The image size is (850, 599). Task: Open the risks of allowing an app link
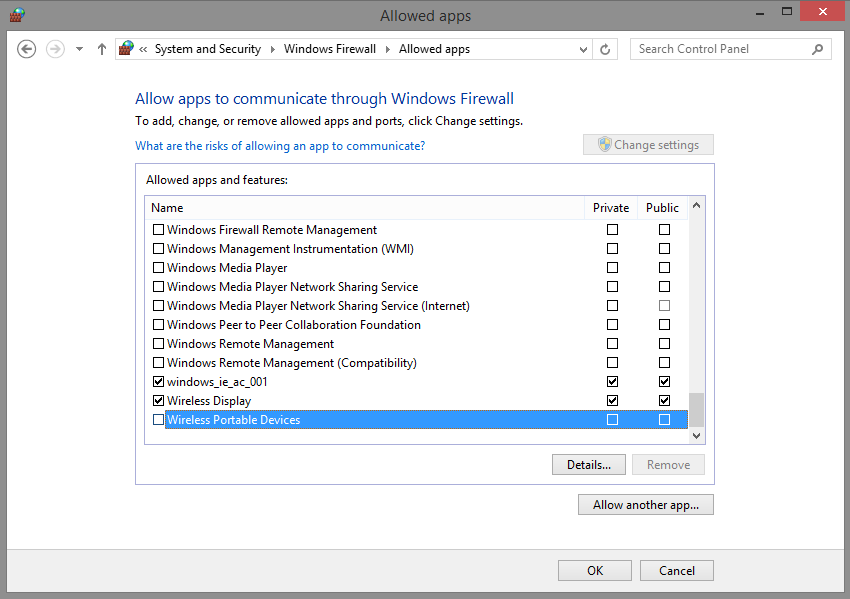coord(280,146)
